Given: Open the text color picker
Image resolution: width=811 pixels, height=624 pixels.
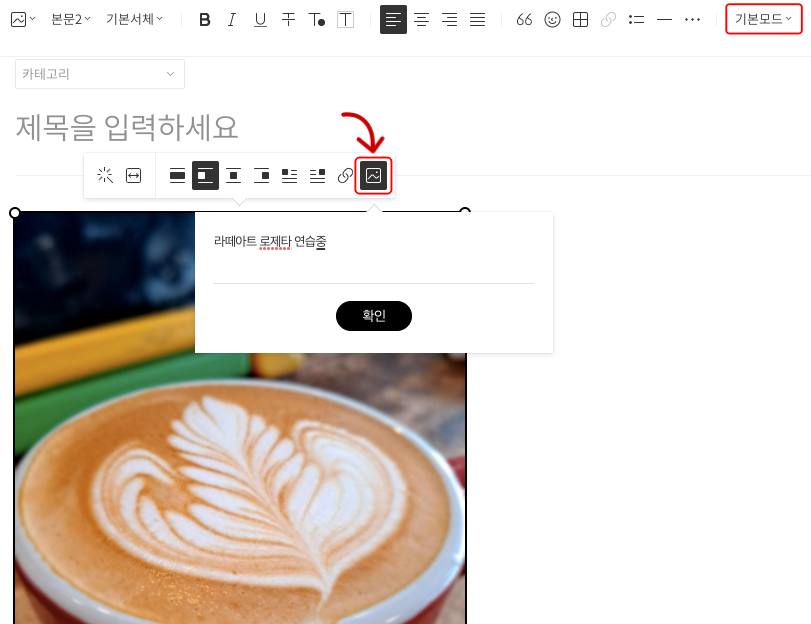Looking at the screenshot, I should (x=316, y=18).
